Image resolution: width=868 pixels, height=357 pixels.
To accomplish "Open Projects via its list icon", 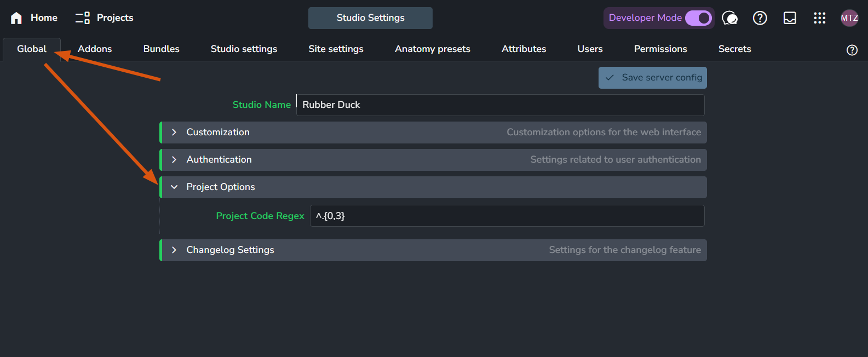I will 83,18.
